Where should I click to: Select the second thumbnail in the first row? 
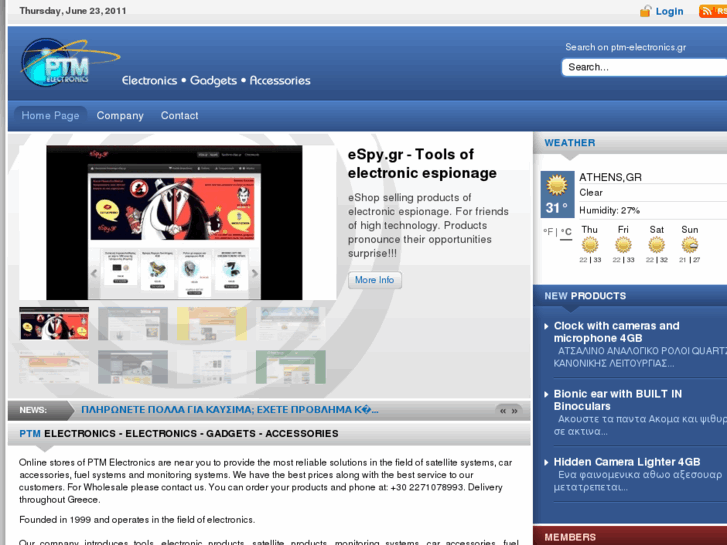(x=133, y=323)
